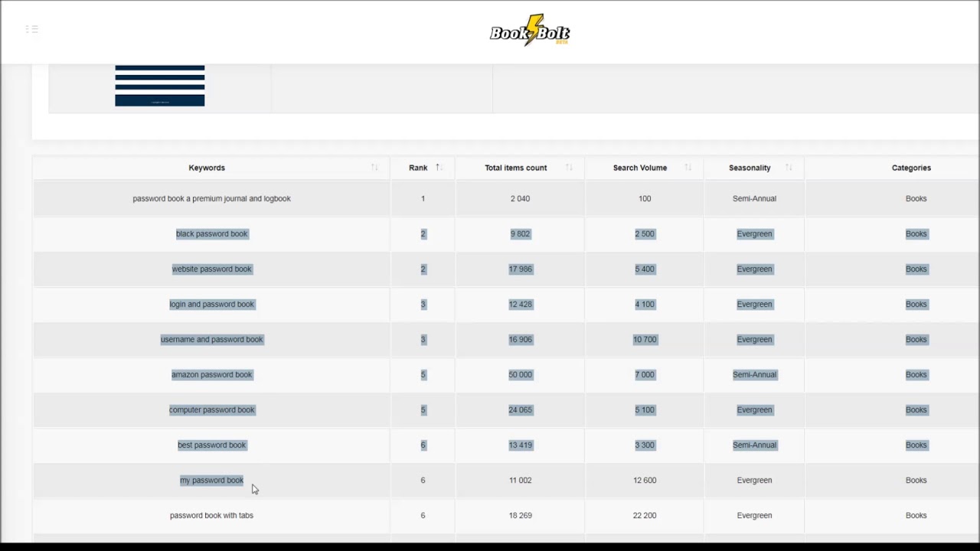Open the hamburger navigation menu
Screen dimensions: 980x551
[31, 29]
